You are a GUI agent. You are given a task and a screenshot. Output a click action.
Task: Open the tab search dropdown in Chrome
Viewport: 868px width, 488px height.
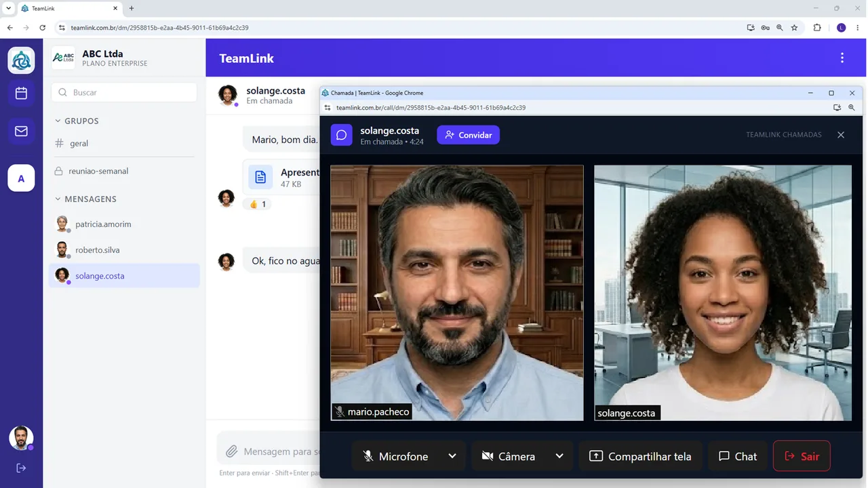(x=8, y=8)
